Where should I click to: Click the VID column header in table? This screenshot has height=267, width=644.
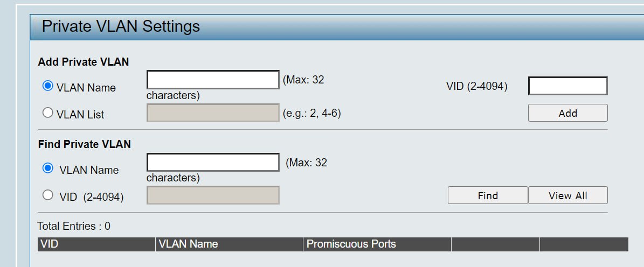click(96, 244)
